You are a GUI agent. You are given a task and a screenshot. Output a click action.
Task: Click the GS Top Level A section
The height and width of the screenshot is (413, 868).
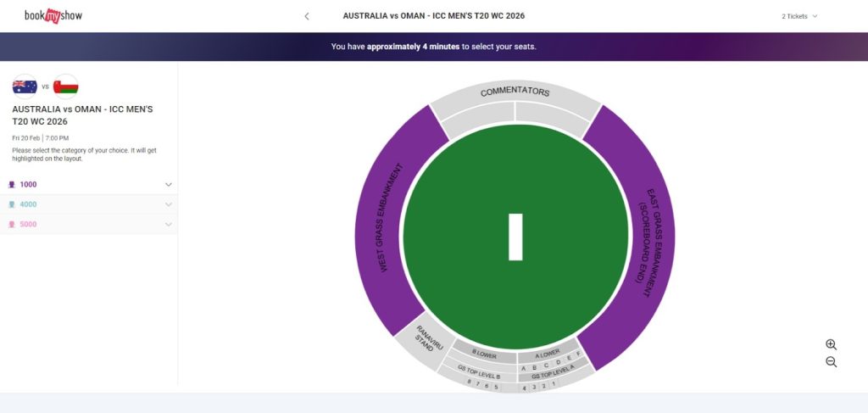coord(553,372)
